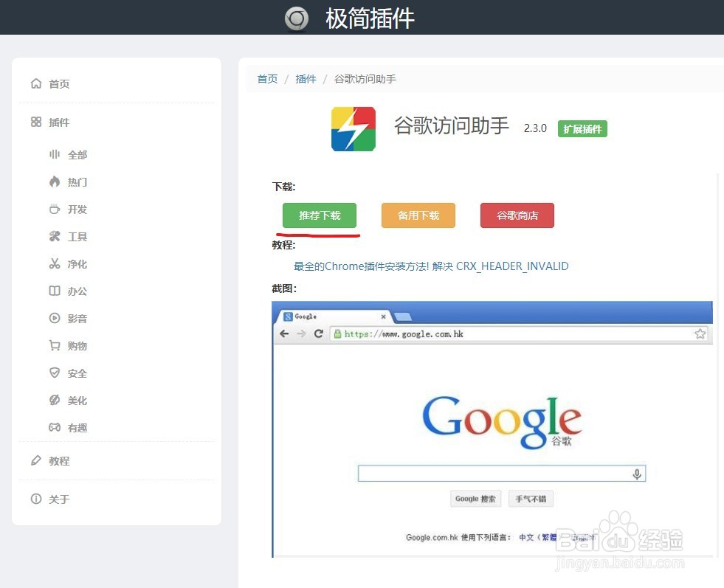Open 教程 in the sidebar
724x588 pixels.
point(59,461)
